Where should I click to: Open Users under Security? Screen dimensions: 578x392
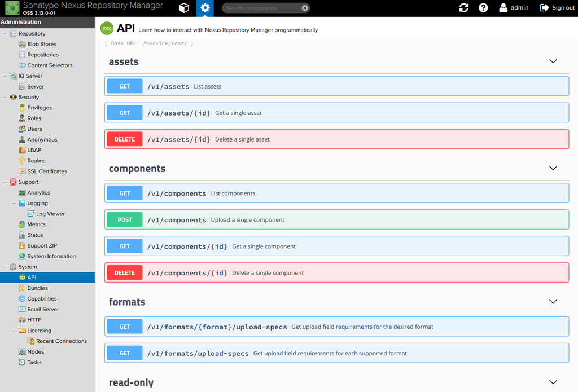click(x=34, y=129)
